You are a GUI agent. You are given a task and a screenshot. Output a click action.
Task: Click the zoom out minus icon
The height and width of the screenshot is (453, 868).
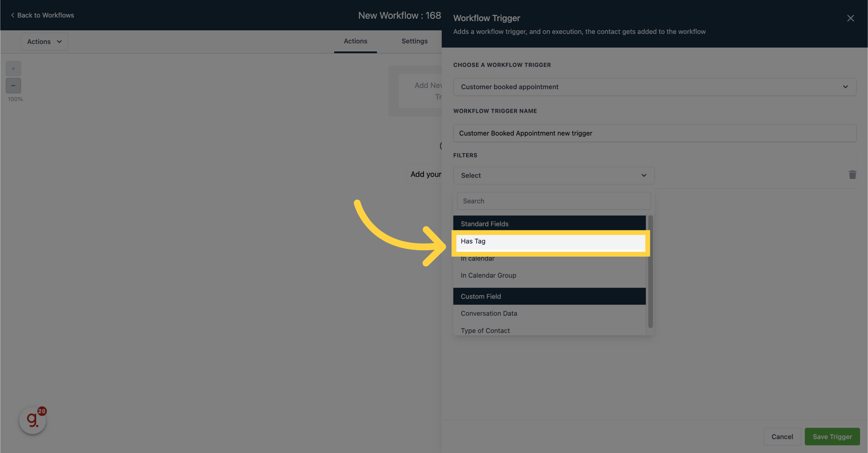pyautogui.click(x=12, y=86)
